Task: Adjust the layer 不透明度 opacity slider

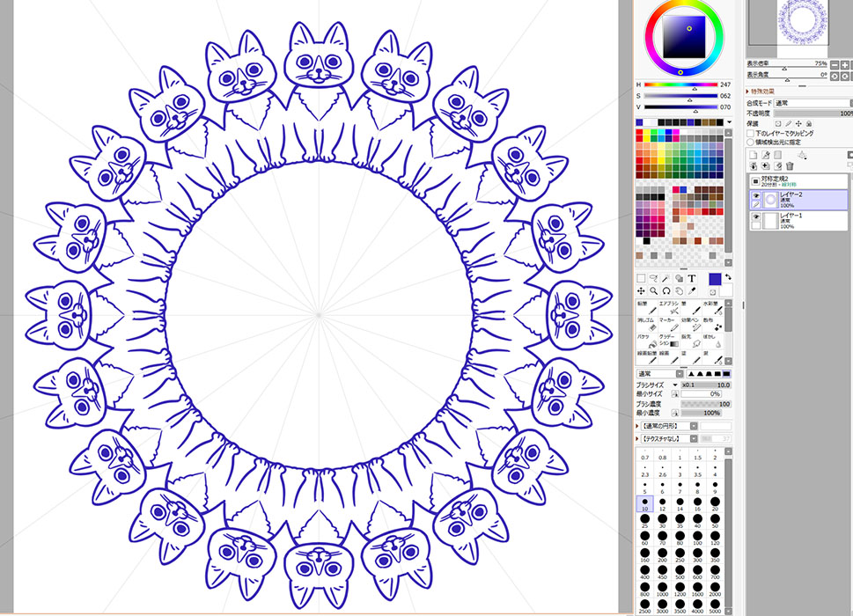Action: (x=813, y=114)
